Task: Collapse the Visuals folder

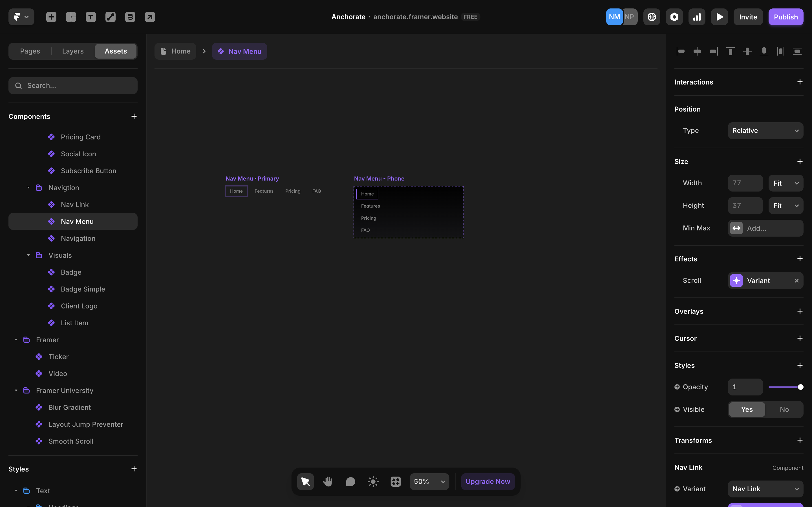Action: (x=28, y=255)
